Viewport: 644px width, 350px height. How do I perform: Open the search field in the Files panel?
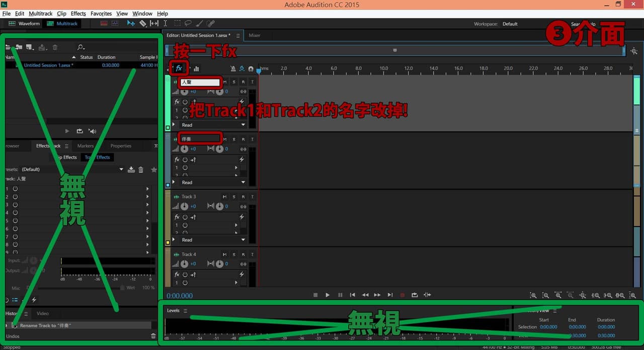[x=81, y=47]
